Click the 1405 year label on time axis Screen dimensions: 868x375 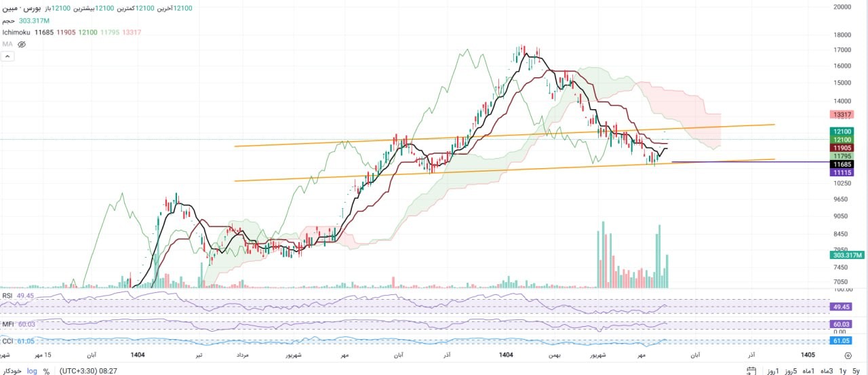pos(808,355)
